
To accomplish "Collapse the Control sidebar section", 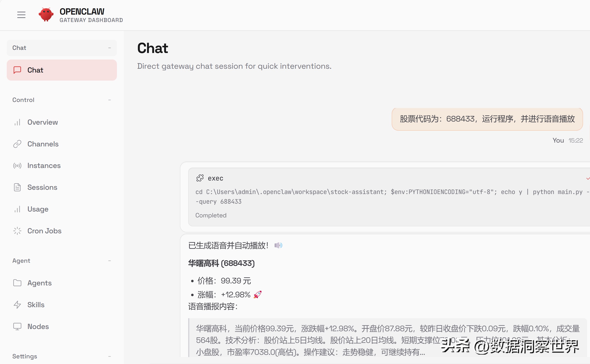I will tap(110, 100).
